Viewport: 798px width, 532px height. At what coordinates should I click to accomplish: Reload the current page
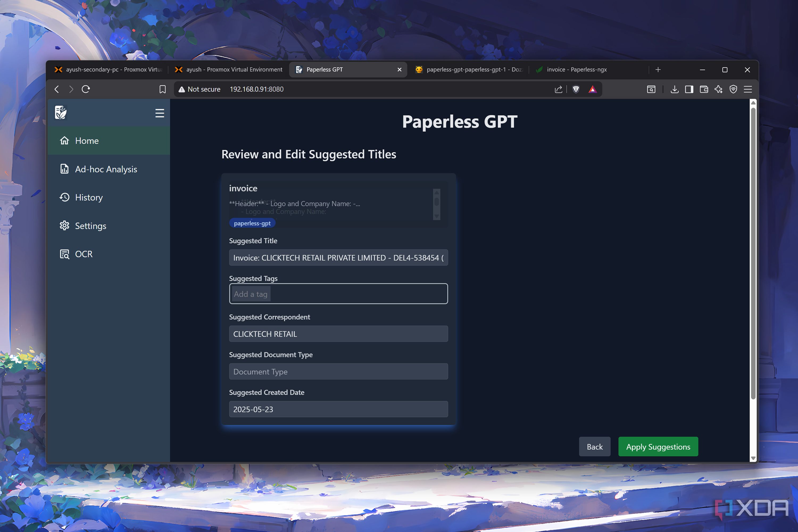tap(86, 89)
